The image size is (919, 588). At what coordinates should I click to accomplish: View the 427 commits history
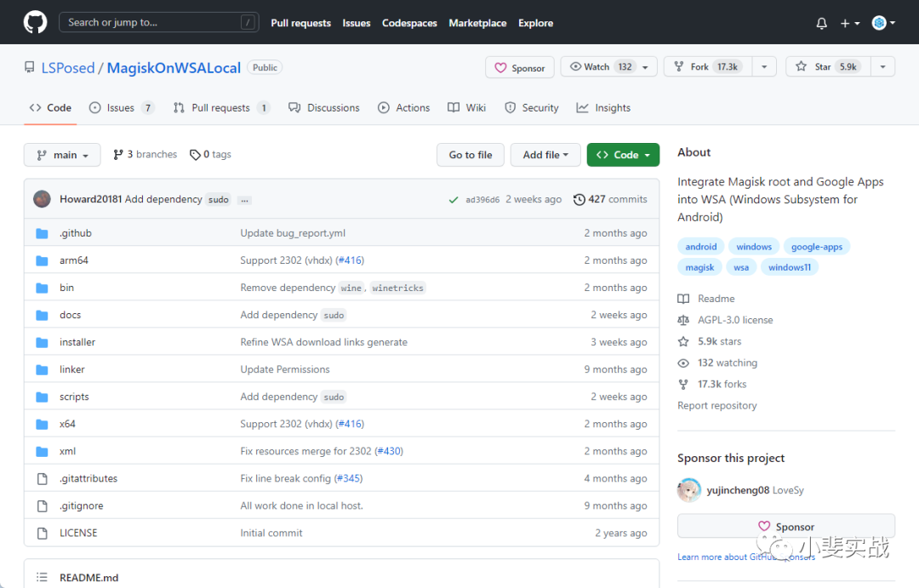(x=610, y=199)
